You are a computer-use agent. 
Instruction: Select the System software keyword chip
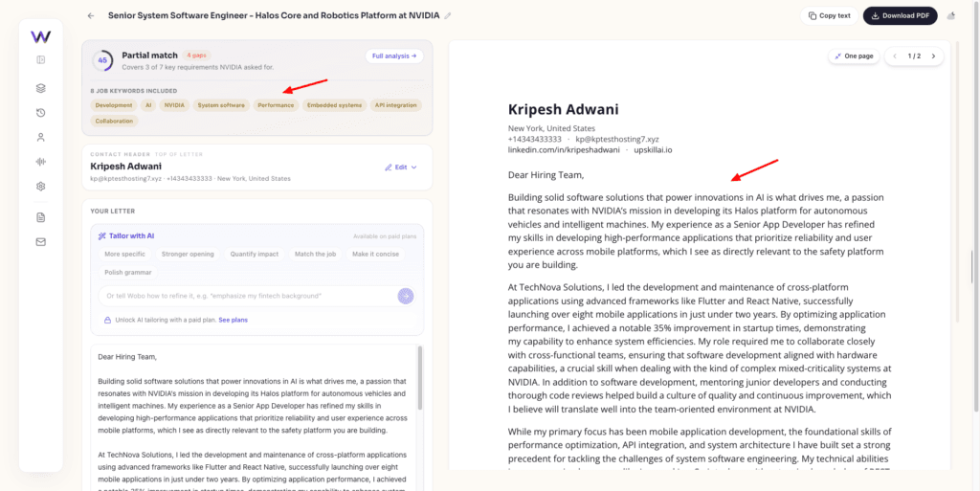click(x=221, y=105)
